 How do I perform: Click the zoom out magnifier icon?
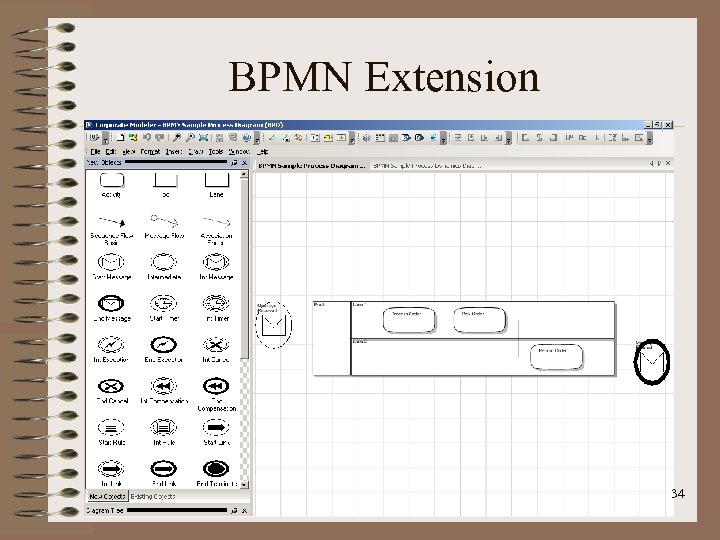[190, 137]
